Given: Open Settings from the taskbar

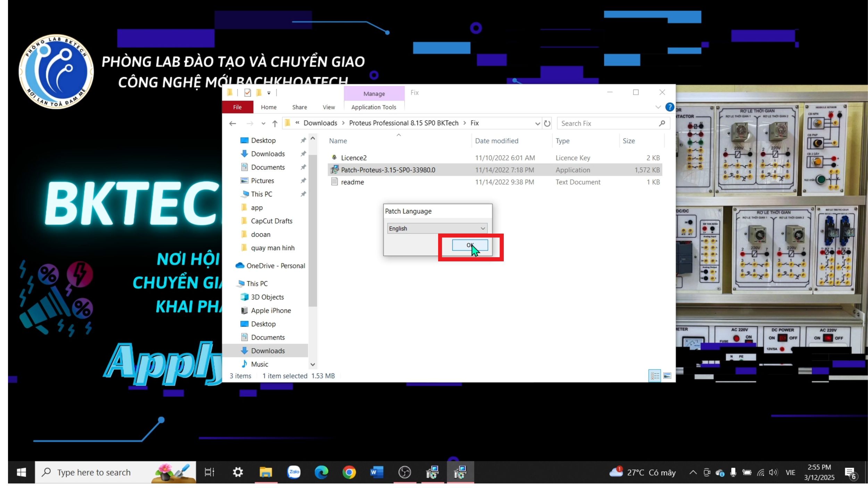Looking at the screenshot, I should [x=238, y=472].
